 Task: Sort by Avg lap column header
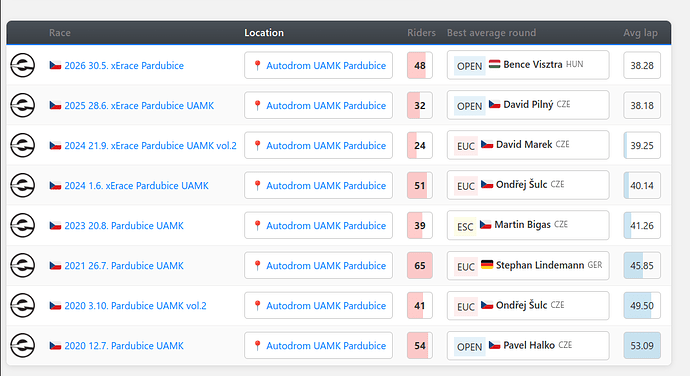(x=640, y=33)
